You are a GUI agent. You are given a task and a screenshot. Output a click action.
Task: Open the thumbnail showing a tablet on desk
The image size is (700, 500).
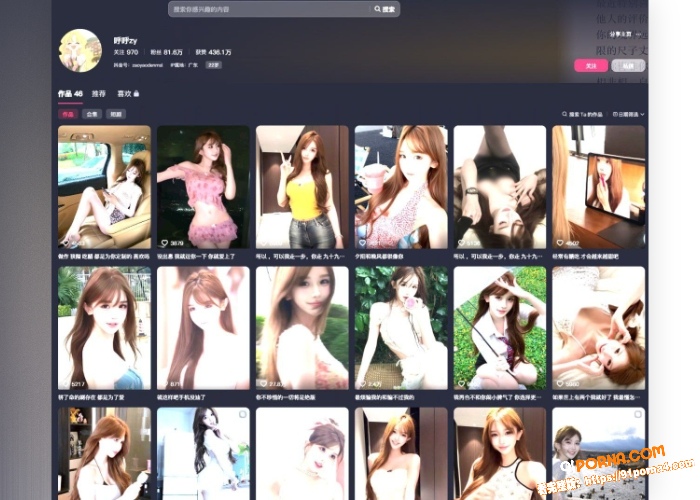point(599,187)
